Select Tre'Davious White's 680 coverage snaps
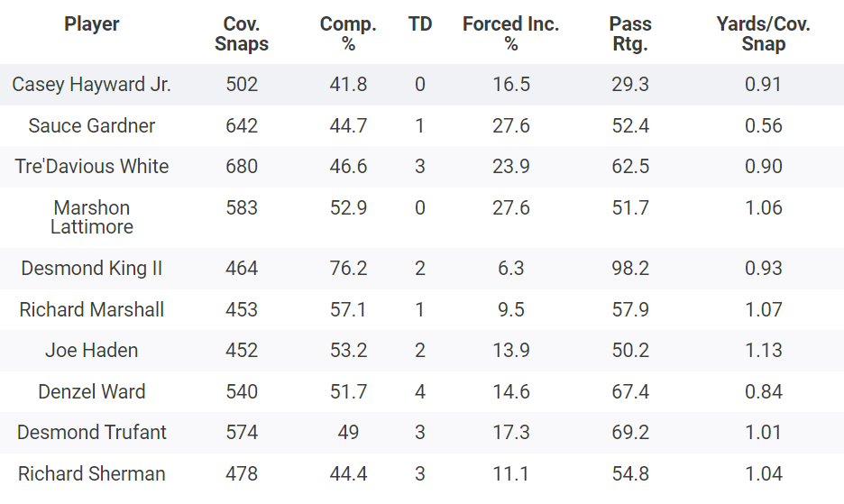This screenshot has width=844, height=504. 242,167
